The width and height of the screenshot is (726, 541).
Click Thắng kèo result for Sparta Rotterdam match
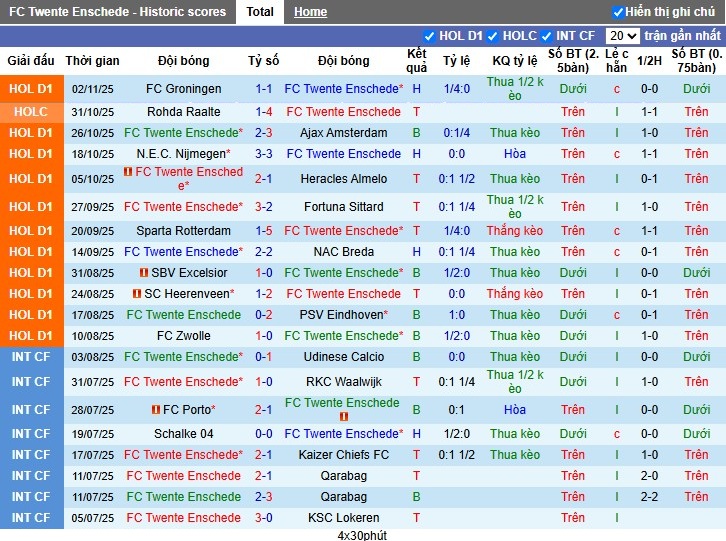click(x=515, y=231)
